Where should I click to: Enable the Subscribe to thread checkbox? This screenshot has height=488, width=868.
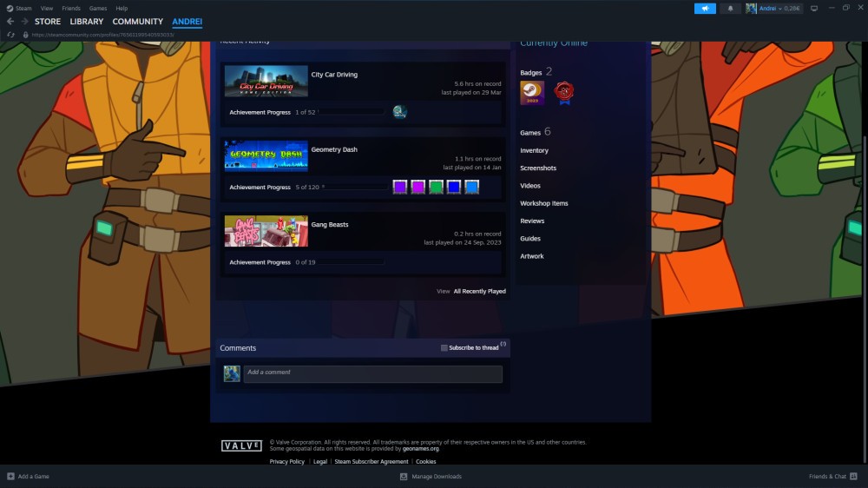[x=444, y=348]
